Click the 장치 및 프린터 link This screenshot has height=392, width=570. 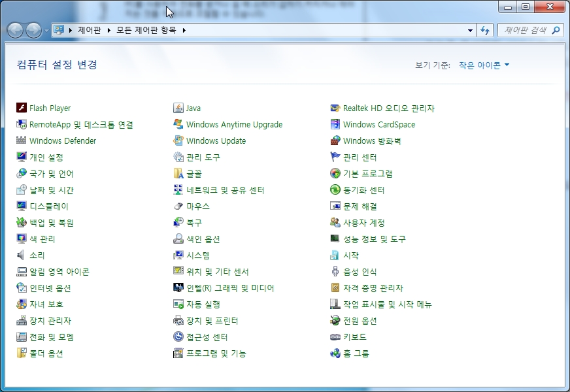(212, 321)
